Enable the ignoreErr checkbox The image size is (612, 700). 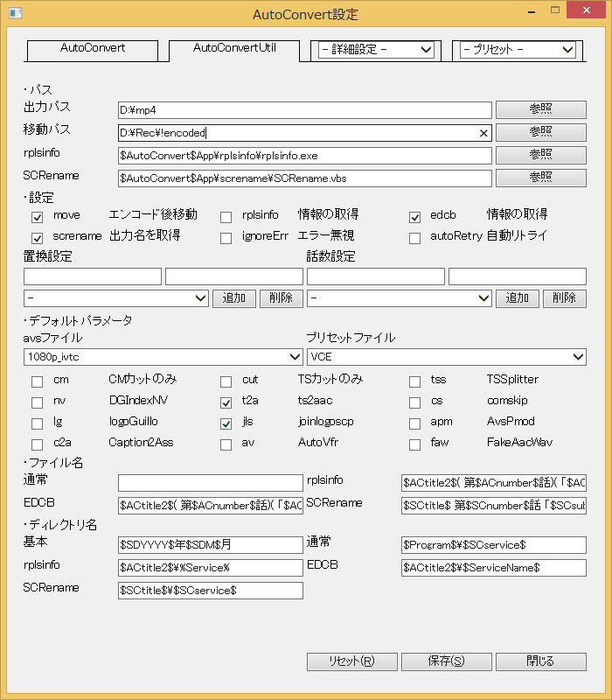click(226, 238)
